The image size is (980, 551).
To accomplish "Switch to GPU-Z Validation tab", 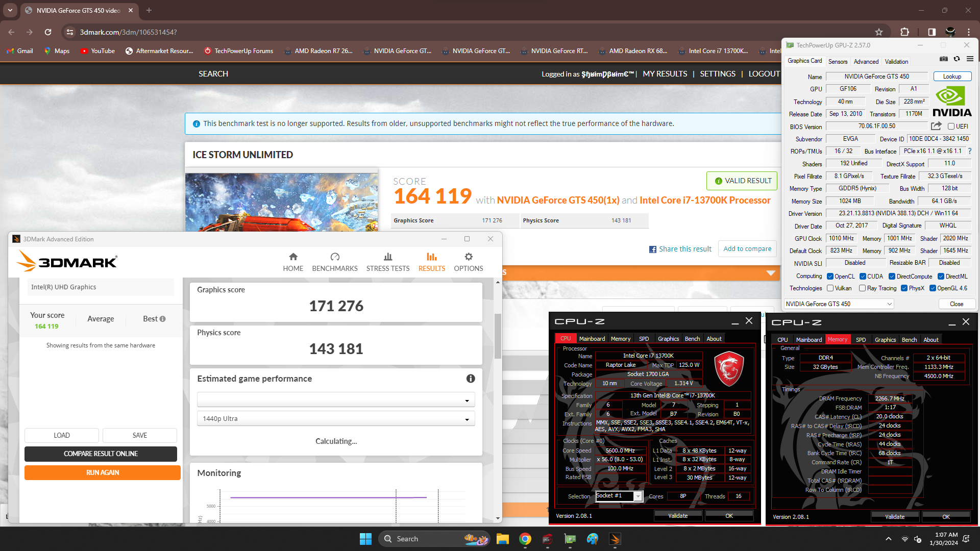I will pos(896,62).
